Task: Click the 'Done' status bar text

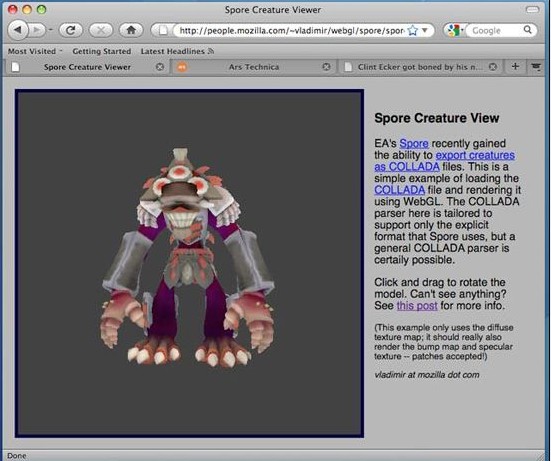Action: (x=17, y=456)
